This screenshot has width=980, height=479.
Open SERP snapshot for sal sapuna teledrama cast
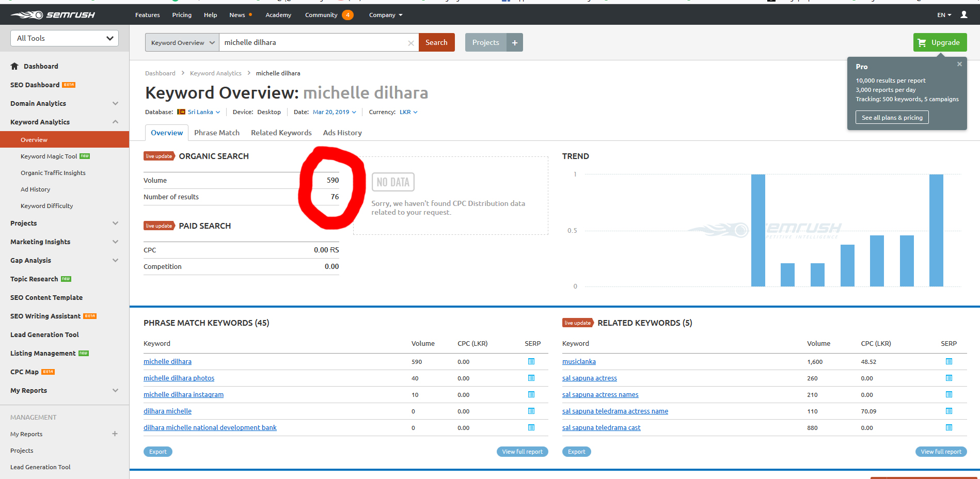pos(949,428)
